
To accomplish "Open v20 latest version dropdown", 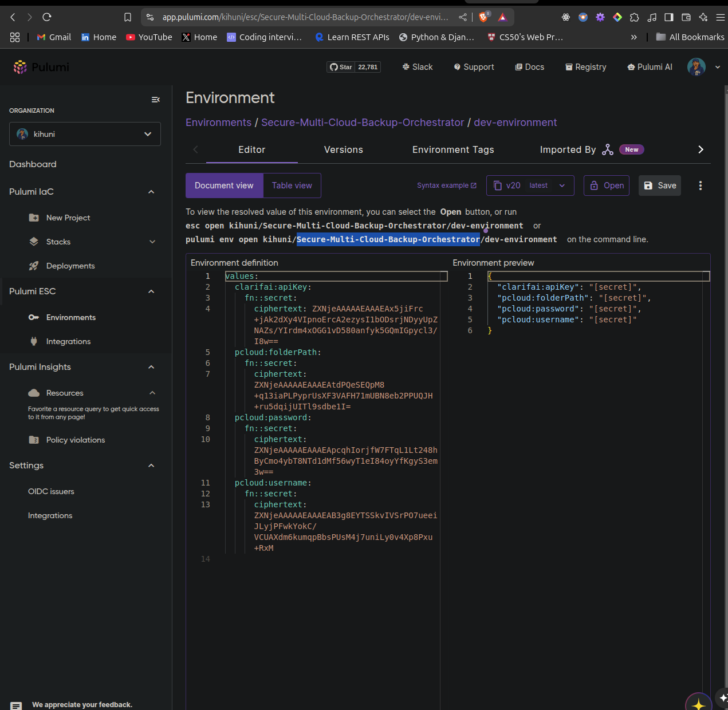I will pyautogui.click(x=530, y=186).
